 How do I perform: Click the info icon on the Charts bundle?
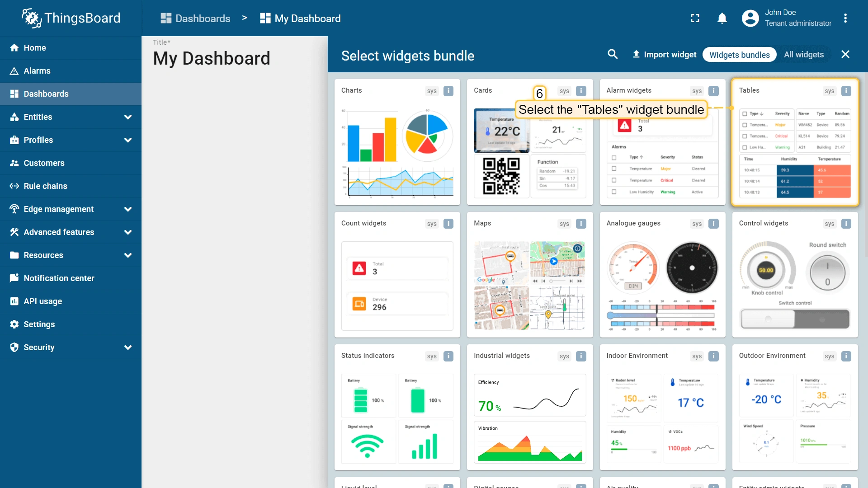pyautogui.click(x=448, y=91)
